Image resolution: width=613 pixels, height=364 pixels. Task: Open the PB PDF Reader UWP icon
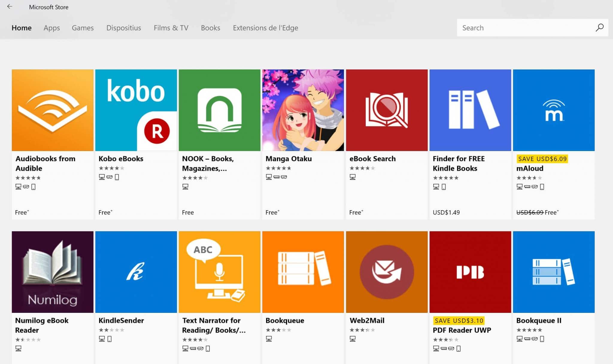[x=470, y=272]
